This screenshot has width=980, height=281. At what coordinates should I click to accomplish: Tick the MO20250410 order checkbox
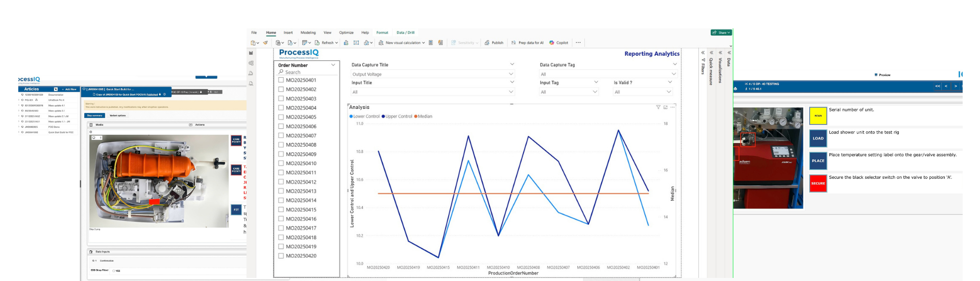pyautogui.click(x=281, y=163)
